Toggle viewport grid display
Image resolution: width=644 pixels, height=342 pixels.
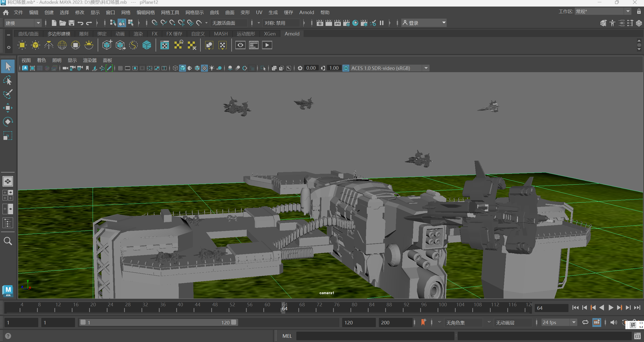click(120, 68)
